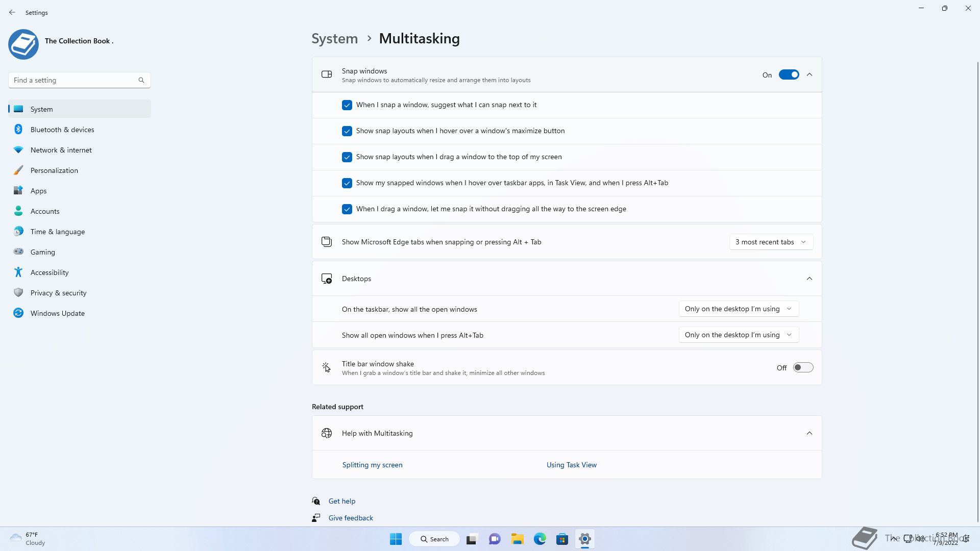980x551 pixels.
Task: Uncheck show snapped windows in Task View
Action: click(347, 183)
